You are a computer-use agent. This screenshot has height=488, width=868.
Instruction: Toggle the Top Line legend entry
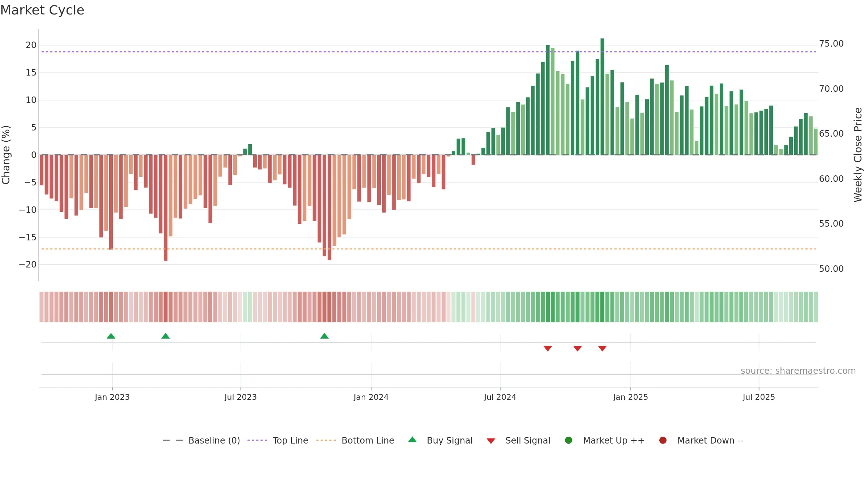278,440
